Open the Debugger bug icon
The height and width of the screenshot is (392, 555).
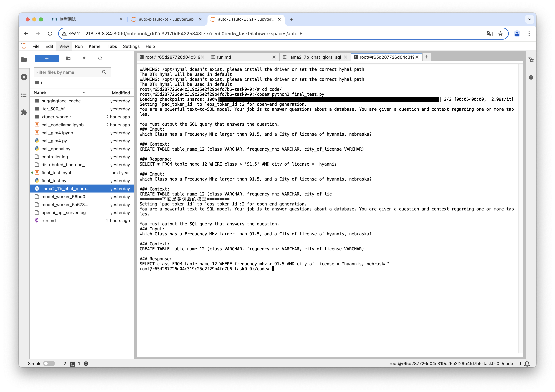tap(531, 77)
